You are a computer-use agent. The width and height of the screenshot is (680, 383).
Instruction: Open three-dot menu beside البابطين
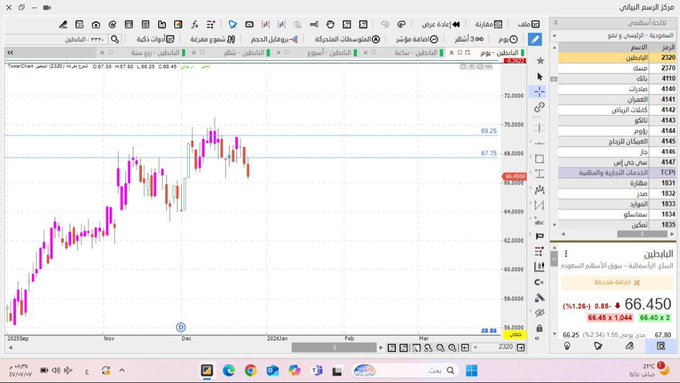566,254
